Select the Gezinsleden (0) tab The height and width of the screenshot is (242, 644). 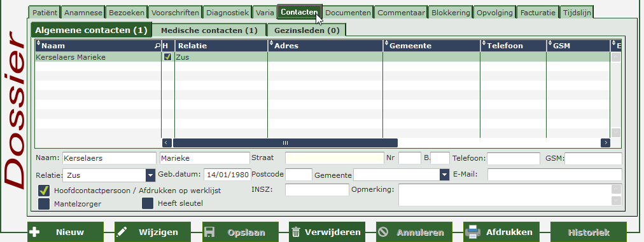[x=307, y=30]
